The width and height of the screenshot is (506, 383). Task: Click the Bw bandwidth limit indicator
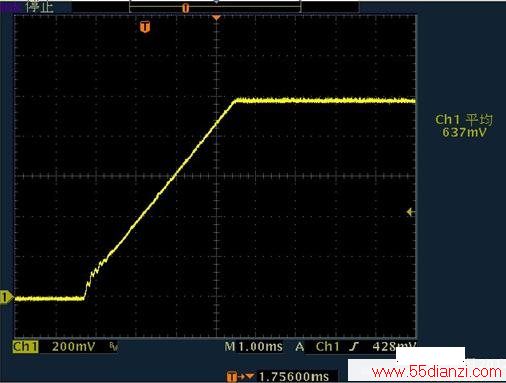(114, 347)
